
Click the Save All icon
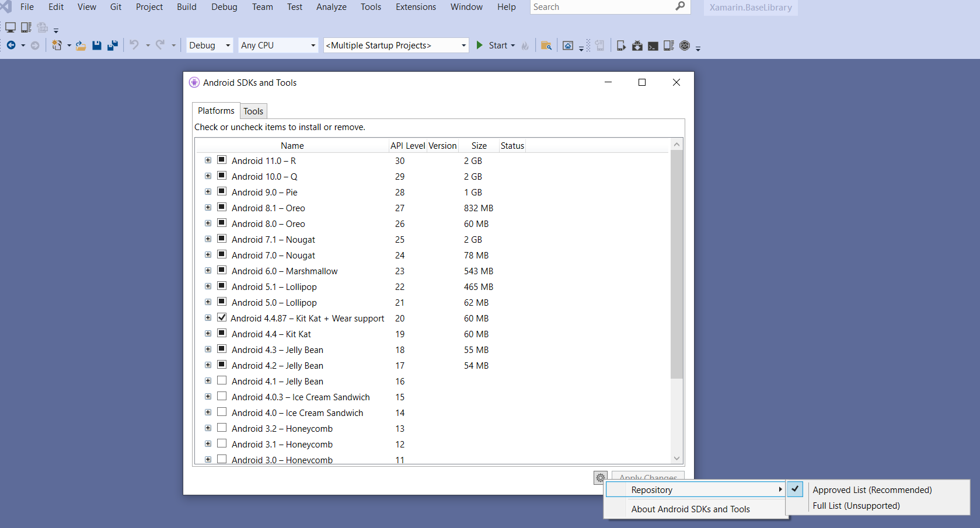[x=113, y=46]
